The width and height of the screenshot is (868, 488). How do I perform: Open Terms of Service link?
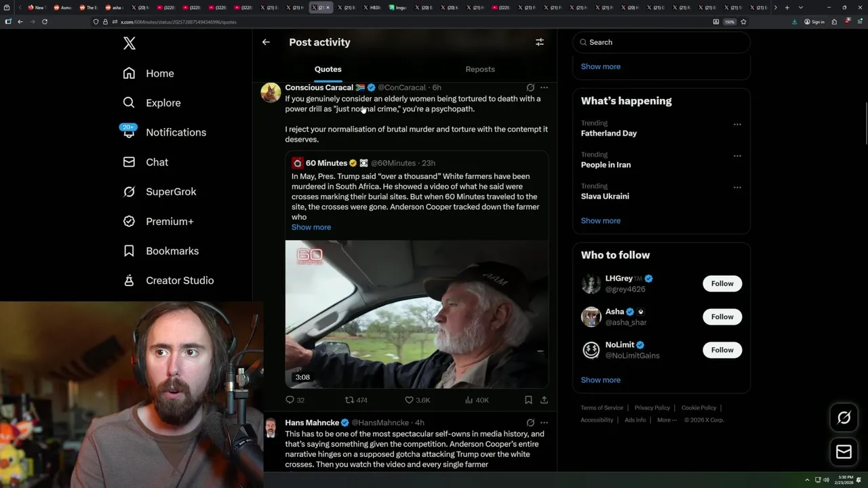tap(601, 407)
